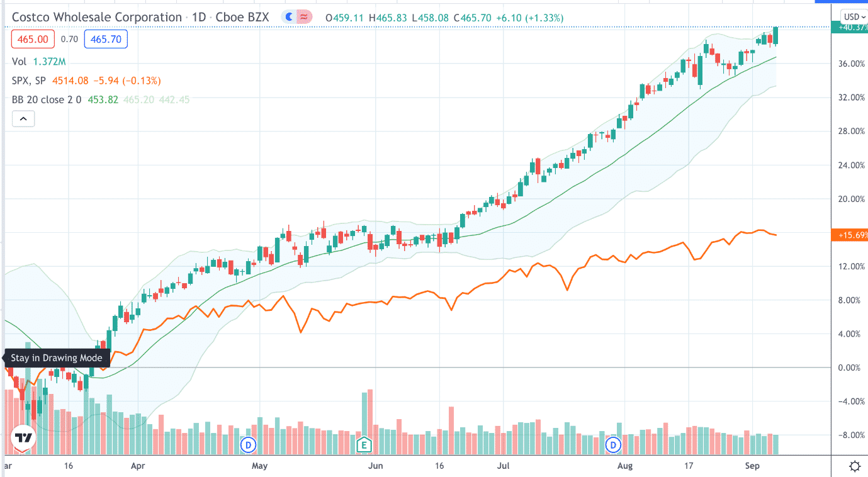Open the USD currency dropdown
This screenshot has width=868, height=477.
(854, 17)
